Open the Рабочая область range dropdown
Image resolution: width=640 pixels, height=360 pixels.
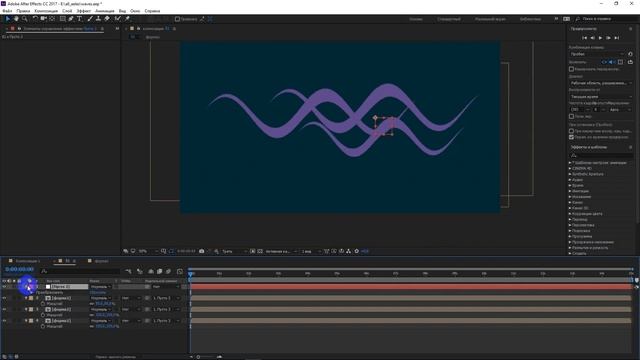[601, 83]
